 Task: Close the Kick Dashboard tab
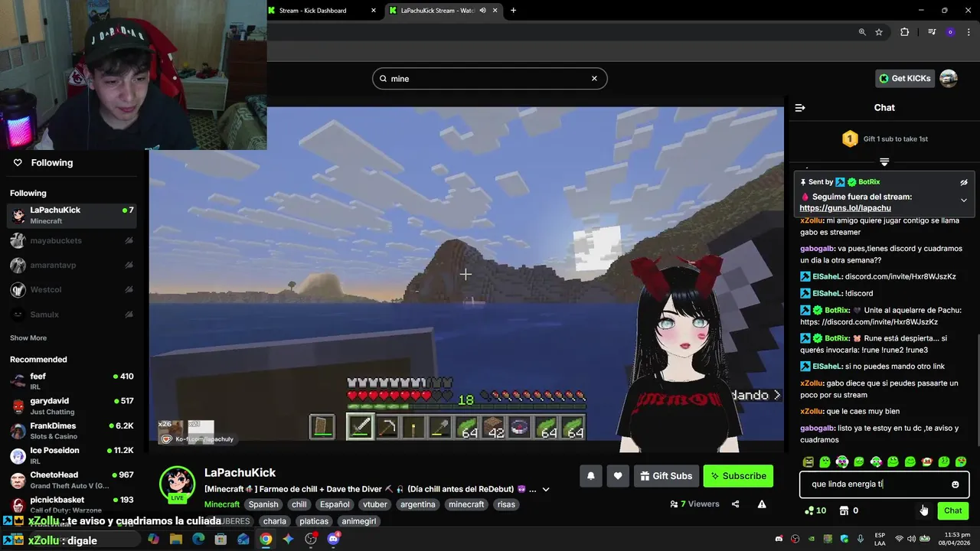pyautogui.click(x=374, y=11)
